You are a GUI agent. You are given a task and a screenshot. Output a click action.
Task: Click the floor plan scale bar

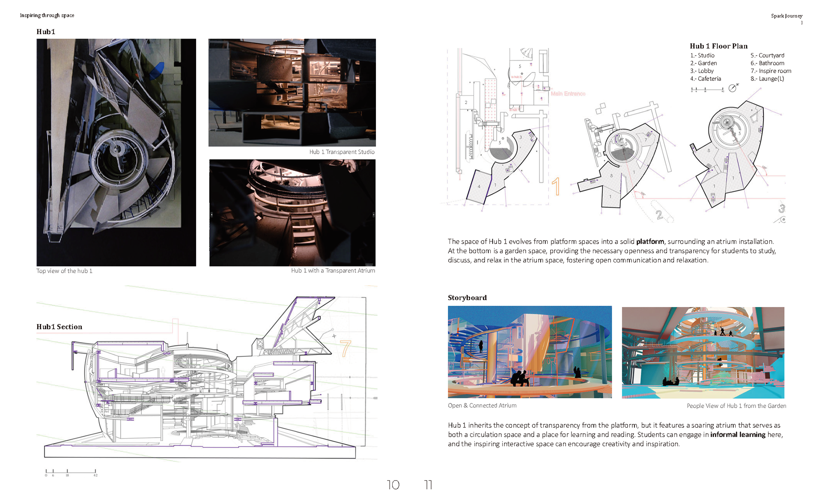(707, 89)
